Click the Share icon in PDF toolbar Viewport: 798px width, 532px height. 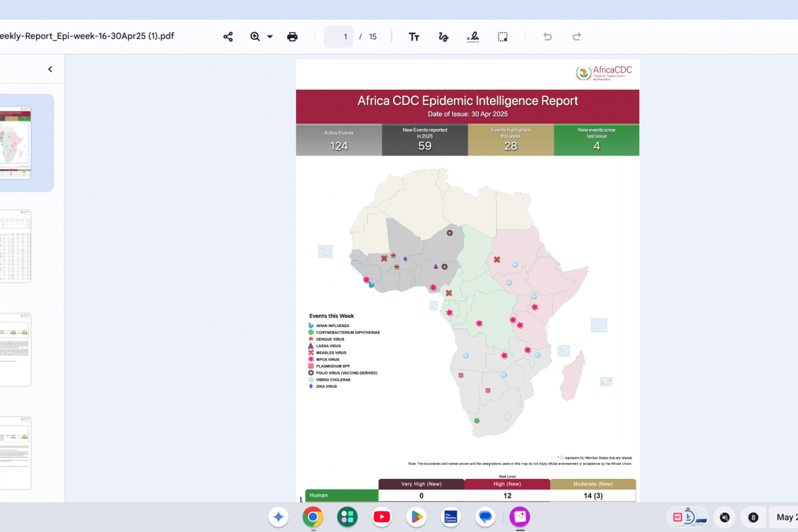[x=228, y=37]
